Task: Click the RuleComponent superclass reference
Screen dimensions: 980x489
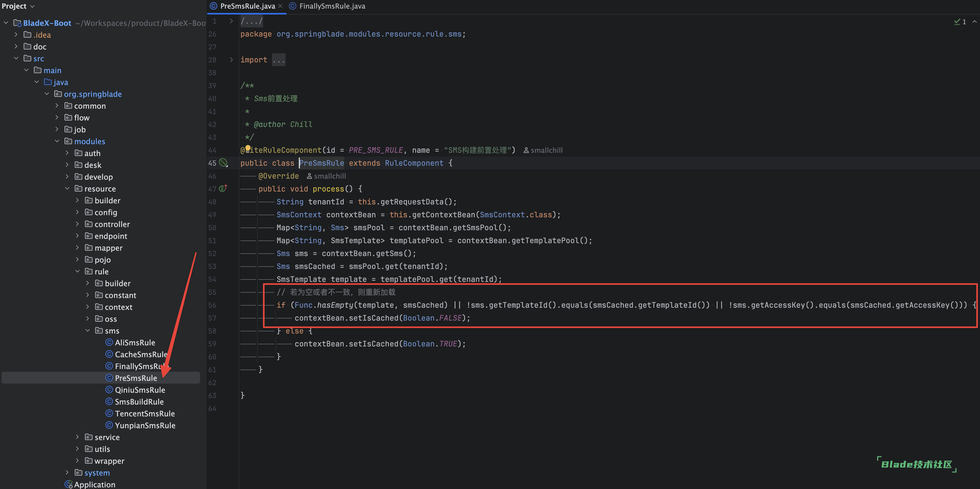Action: [x=414, y=163]
